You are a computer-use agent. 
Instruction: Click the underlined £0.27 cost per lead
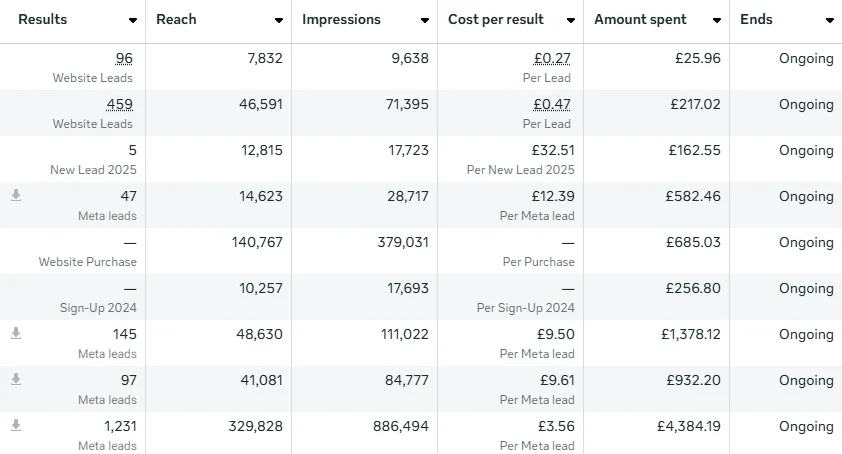552,59
